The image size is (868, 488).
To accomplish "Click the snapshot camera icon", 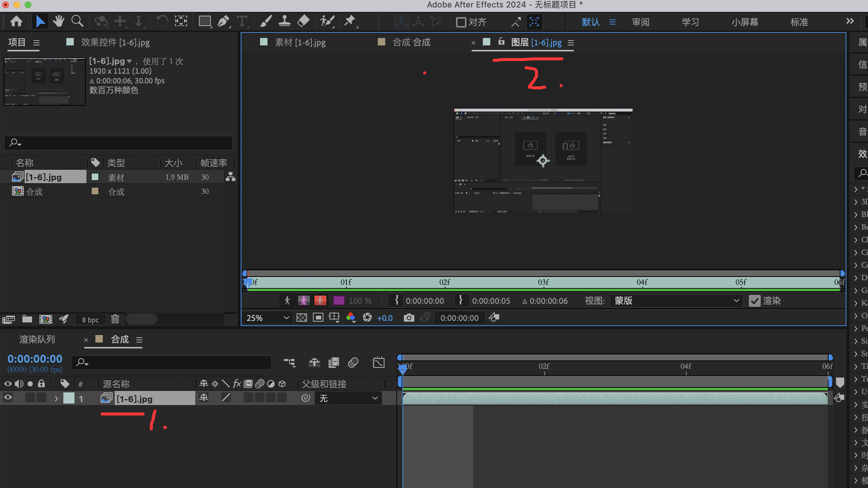I will coord(409,318).
